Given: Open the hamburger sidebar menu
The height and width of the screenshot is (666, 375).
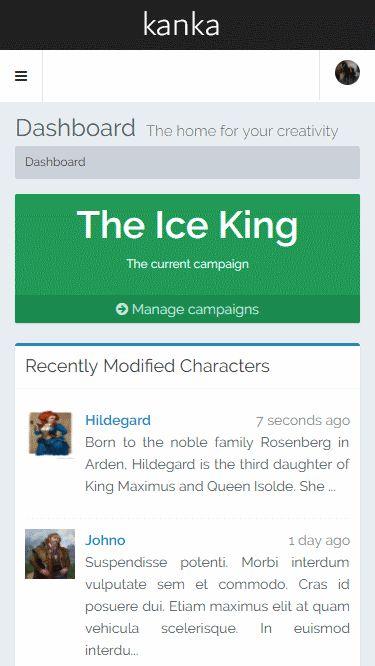Looking at the screenshot, I should 21,76.
